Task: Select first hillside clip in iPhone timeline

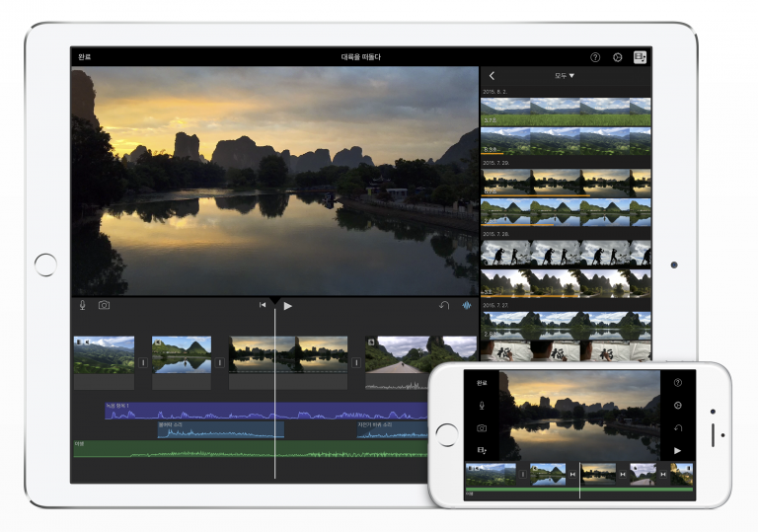Action: (x=491, y=475)
